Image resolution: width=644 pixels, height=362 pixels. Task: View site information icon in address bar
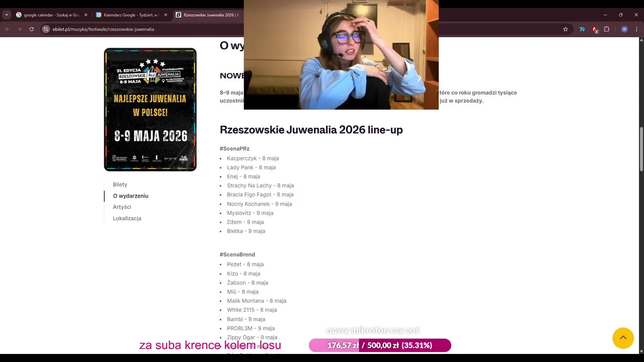[46, 29]
